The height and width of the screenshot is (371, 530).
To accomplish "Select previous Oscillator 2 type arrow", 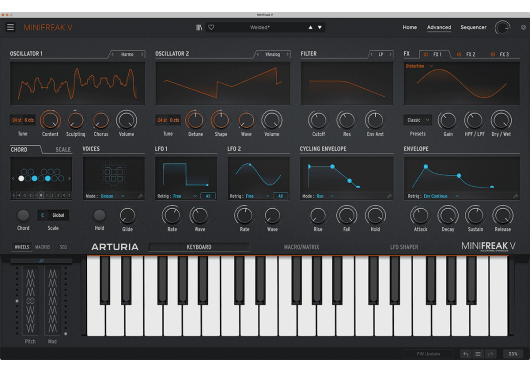I will pos(258,54).
